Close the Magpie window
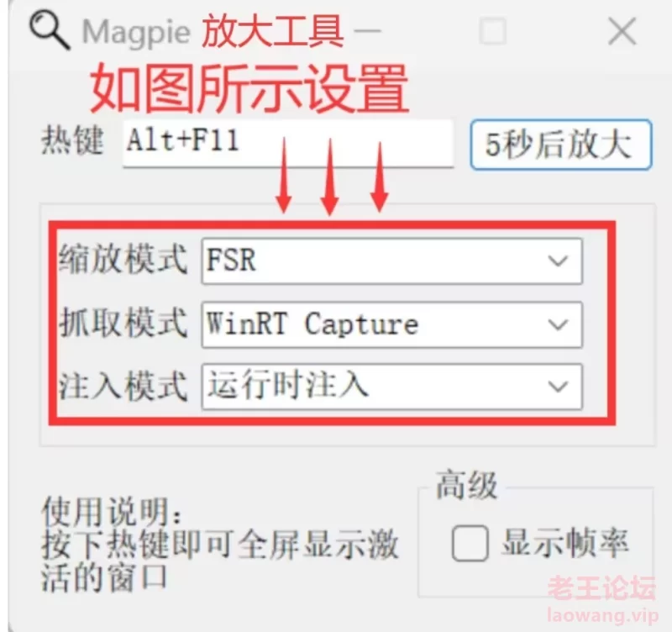The image size is (672, 632). pos(622,31)
